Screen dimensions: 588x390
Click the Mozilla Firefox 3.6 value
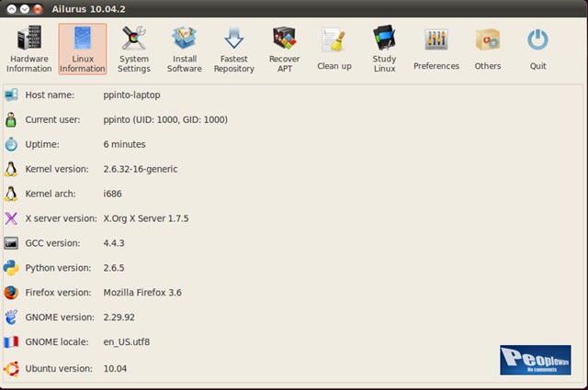click(142, 293)
